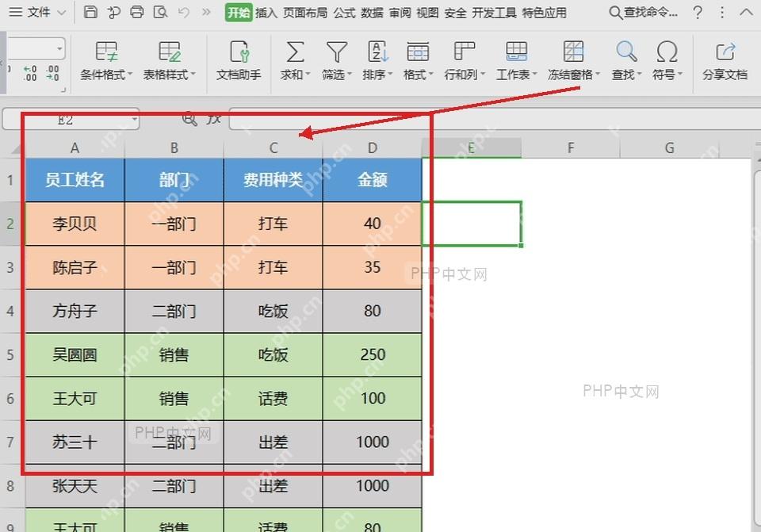Image resolution: width=761 pixels, height=532 pixels.
Task: Open the 文件 menu
Action: point(38,12)
